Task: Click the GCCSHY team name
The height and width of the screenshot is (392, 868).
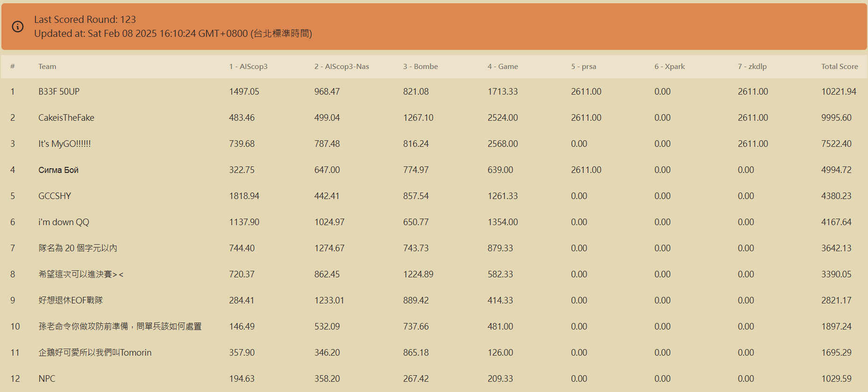Action: [55, 196]
